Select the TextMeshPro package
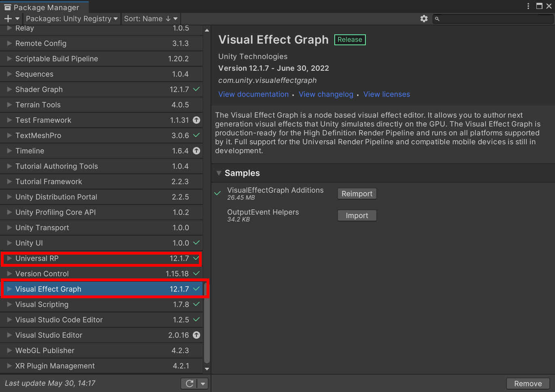This screenshot has width=555, height=392. pos(101,135)
